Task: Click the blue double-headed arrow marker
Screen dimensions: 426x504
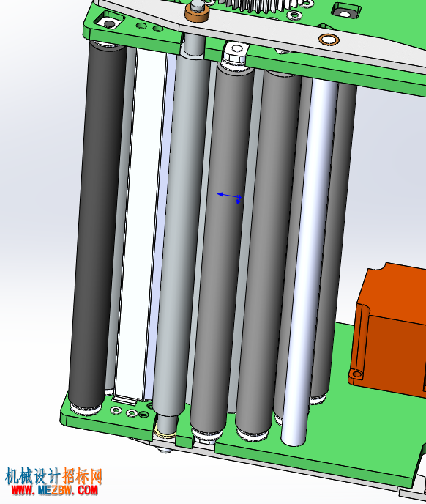Action: (229, 197)
